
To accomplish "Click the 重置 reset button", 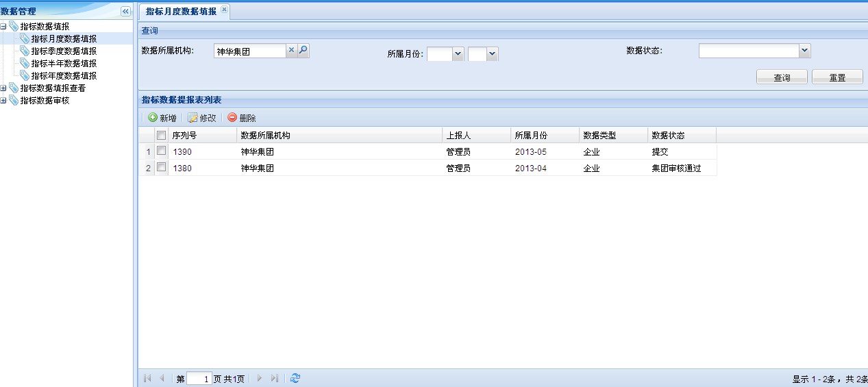I will coord(837,77).
